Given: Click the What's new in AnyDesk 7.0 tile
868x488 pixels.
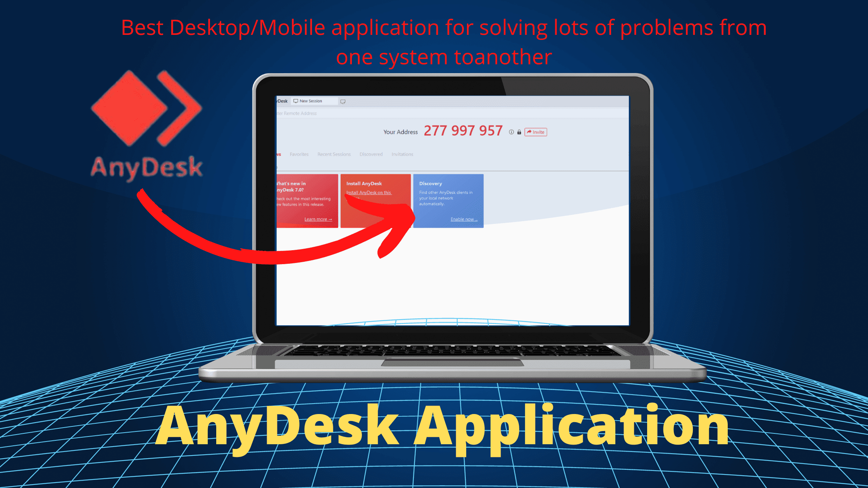Looking at the screenshot, I should tap(304, 199).
